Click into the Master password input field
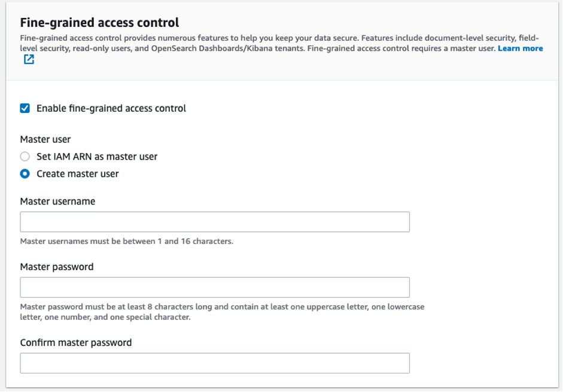Image resolution: width=563 pixels, height=392 pixels. (x=215, y=287)
